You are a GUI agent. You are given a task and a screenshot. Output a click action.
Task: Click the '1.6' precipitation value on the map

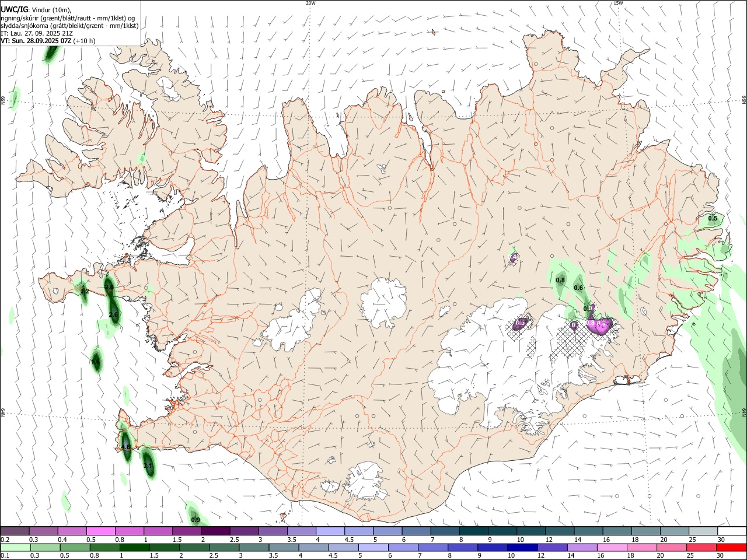tap(96, 362)
